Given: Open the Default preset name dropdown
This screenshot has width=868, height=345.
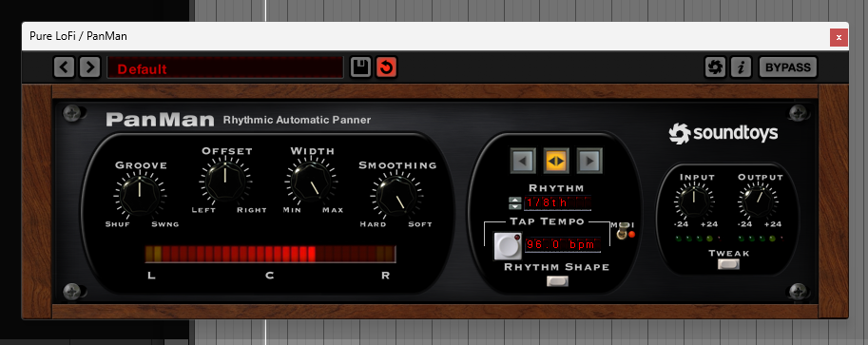Looking at the screenshot, I should 224,68.
